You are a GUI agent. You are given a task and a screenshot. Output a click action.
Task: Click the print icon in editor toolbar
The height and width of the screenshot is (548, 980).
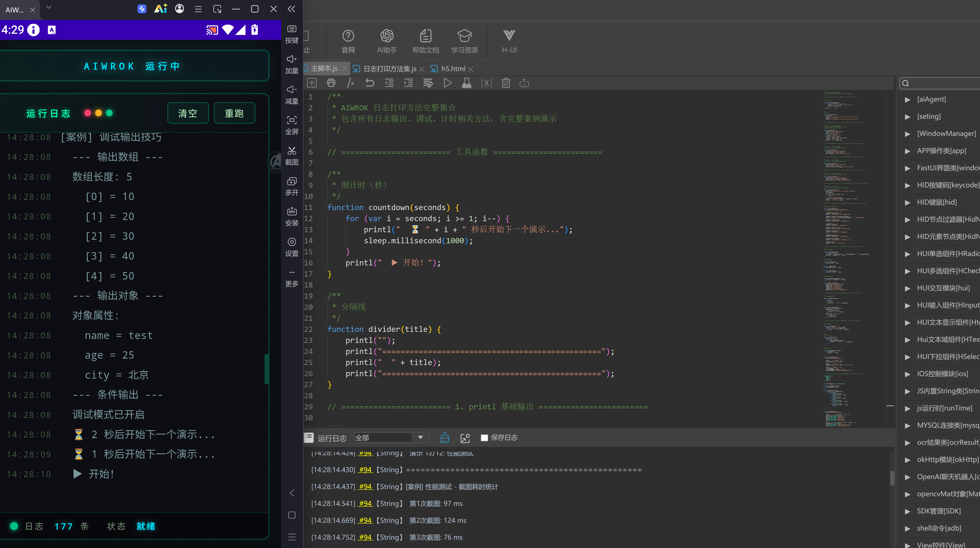[x=331, y=83]
